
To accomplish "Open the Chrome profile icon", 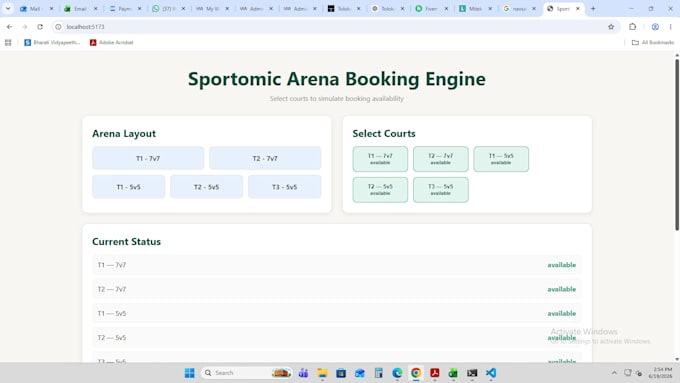I will tap(655, 27).
